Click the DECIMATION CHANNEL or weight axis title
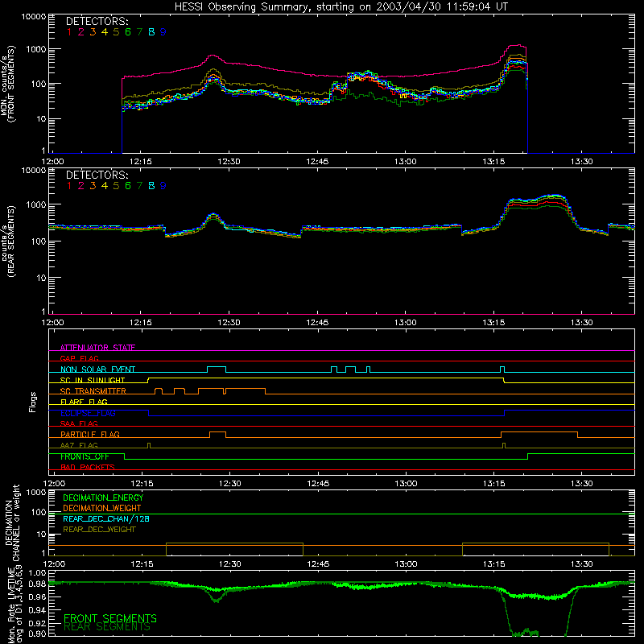 click(12, 522)
